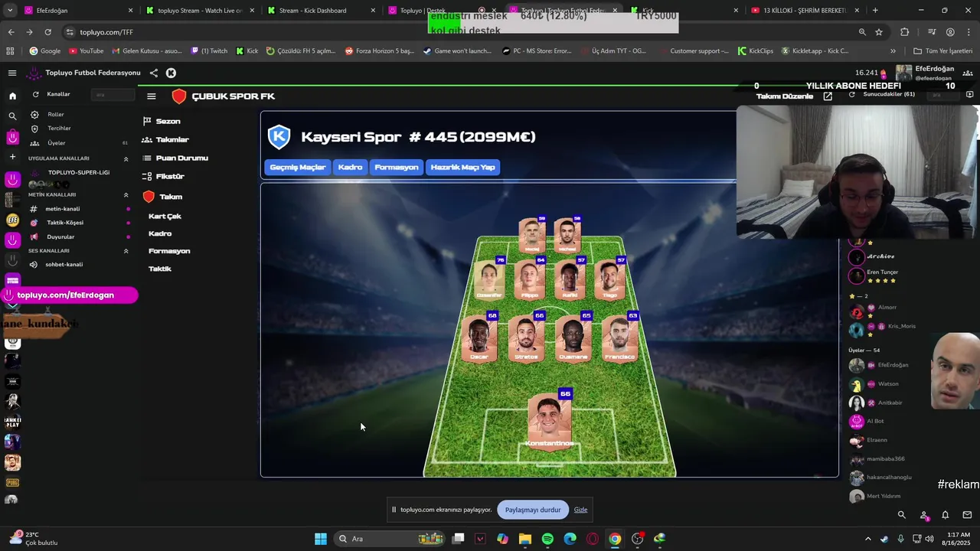Click the blue Formasyon button

coord(397,168)
